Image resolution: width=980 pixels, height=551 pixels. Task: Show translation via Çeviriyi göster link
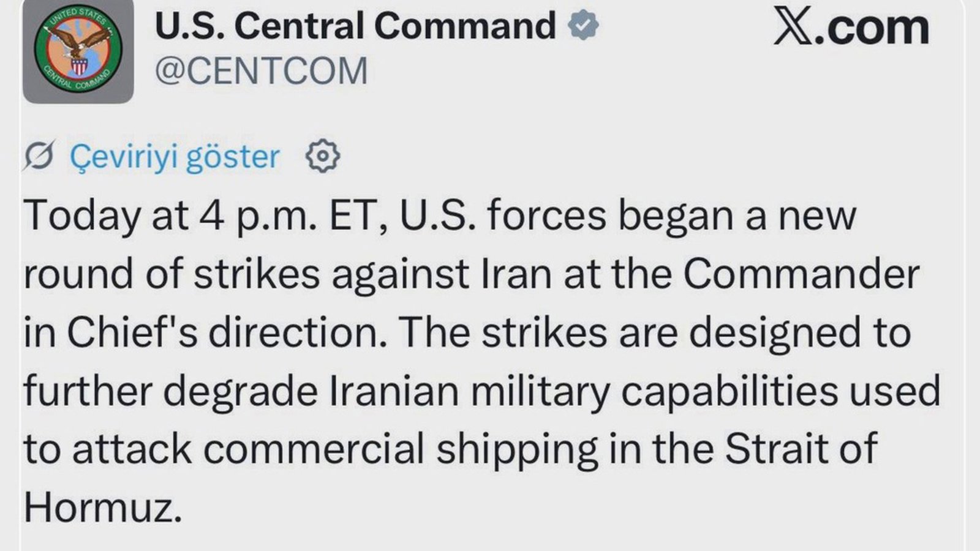click(175, 157)
